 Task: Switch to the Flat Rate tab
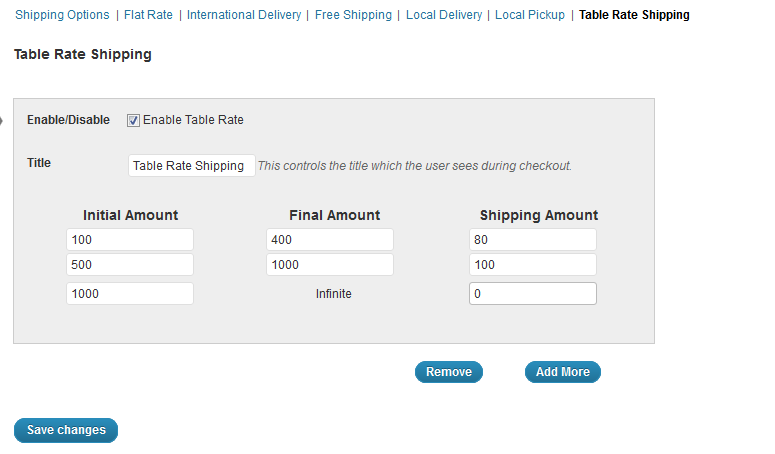(x=150, y=15)
